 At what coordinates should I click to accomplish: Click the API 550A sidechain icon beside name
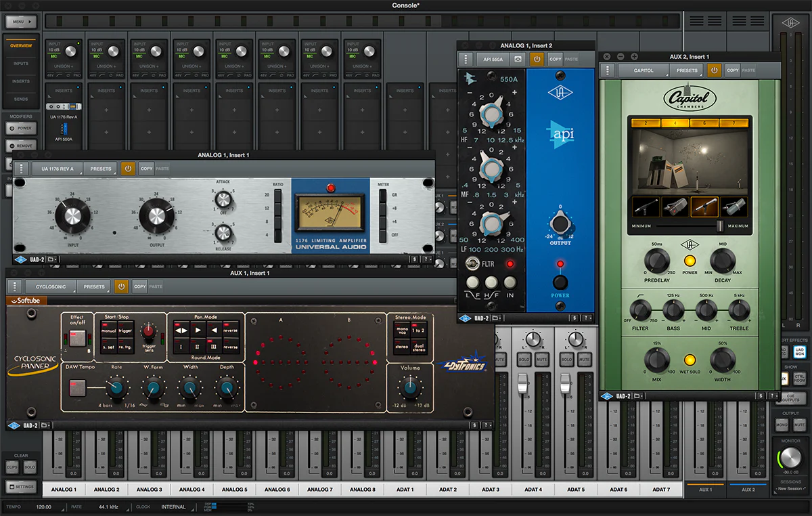tap(518, 59)
